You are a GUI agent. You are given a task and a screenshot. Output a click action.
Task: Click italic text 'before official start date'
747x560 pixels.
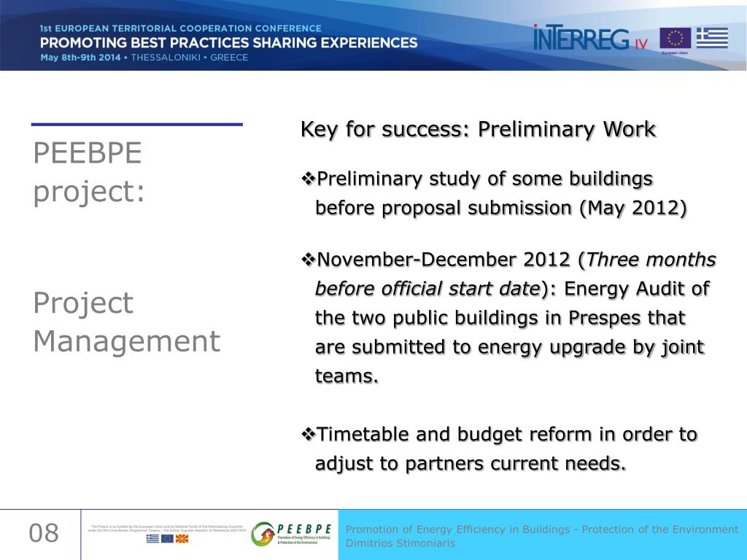coord(427,289)
